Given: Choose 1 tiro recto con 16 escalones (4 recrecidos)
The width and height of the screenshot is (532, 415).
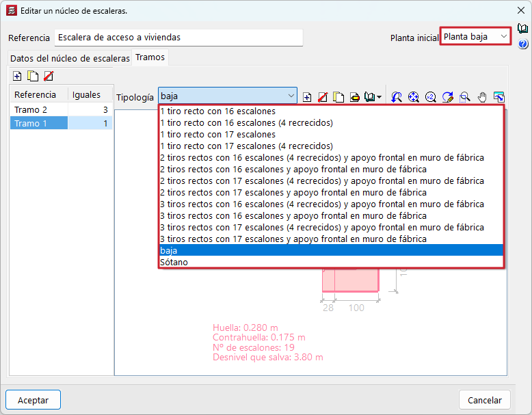Looking at the screenshot, I should (x=331, y=123).
